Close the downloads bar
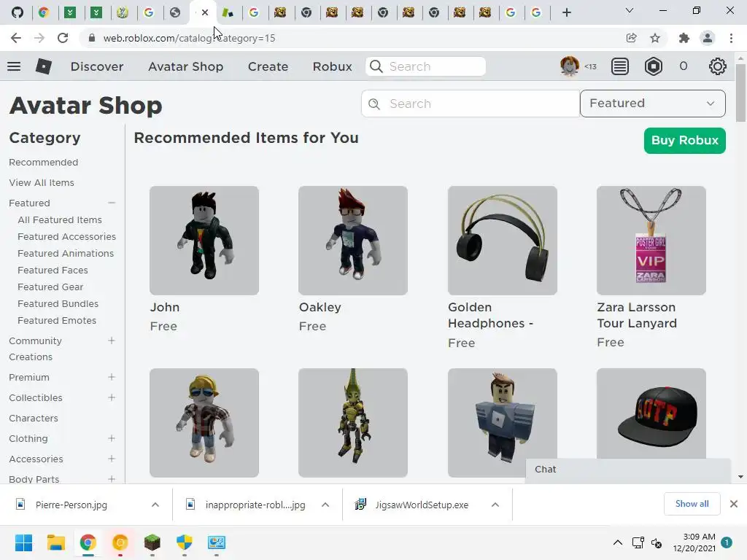This screenshot has height=560, width=747. click(734, 504)
